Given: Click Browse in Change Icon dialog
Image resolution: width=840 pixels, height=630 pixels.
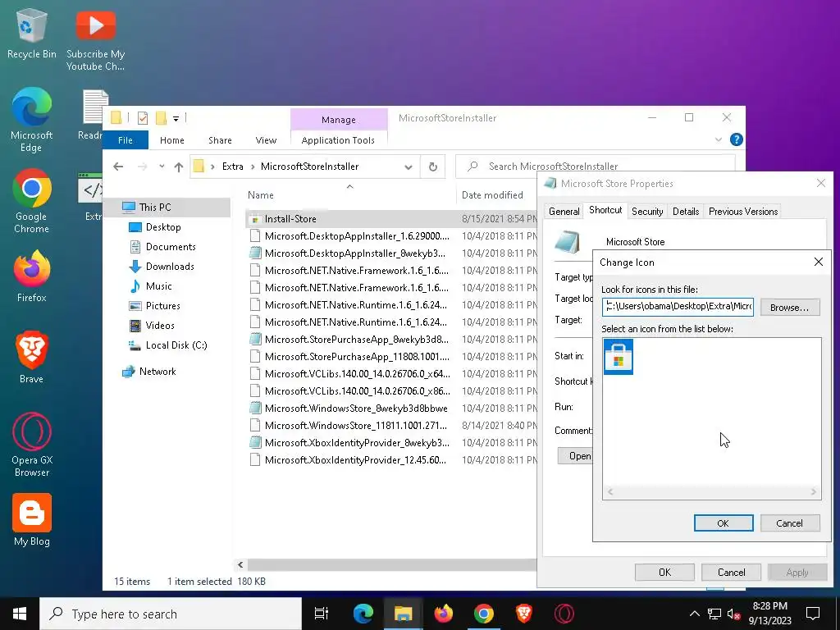Looking at the screenshot, I should (x=790, y=308).
